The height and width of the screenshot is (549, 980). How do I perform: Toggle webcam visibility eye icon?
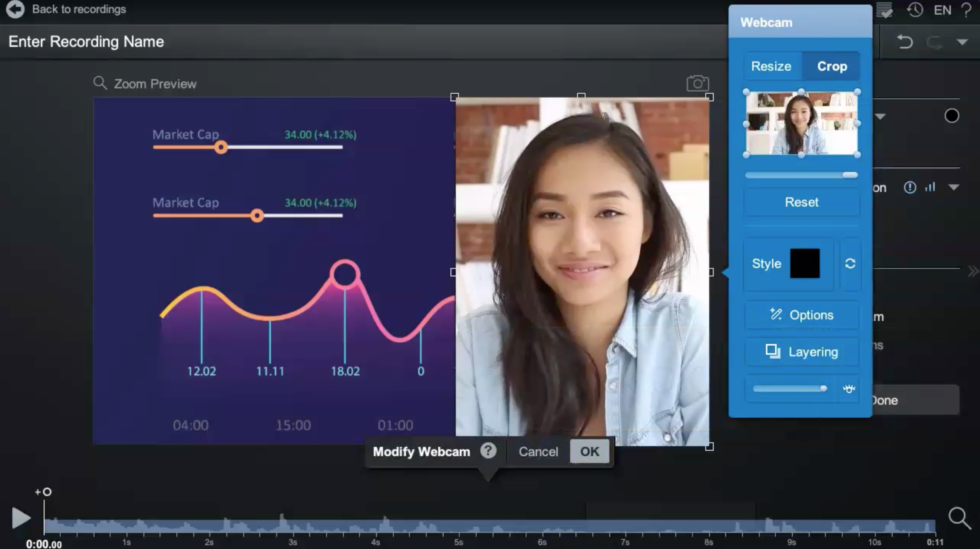pyautogui.click(x=849, y=389)
